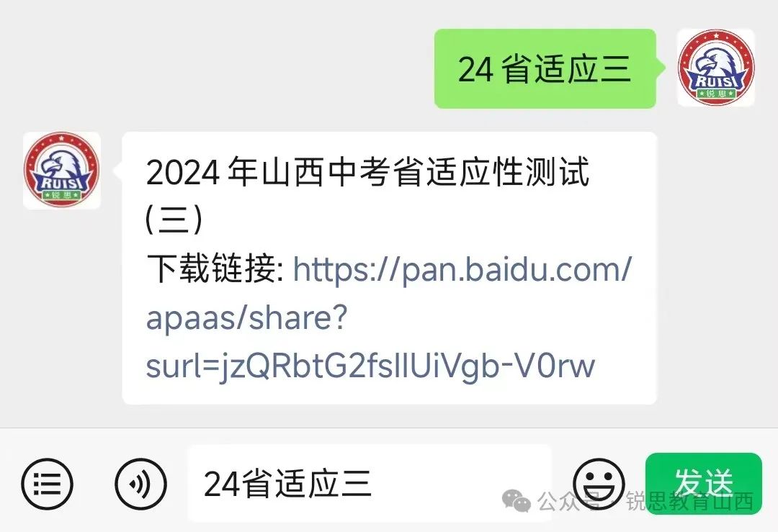Click the surl=jzQRbtG2fsIlUiVgb-V0rw link line
The width and height of the screenshot is (778, 532).
coord(370,367)
